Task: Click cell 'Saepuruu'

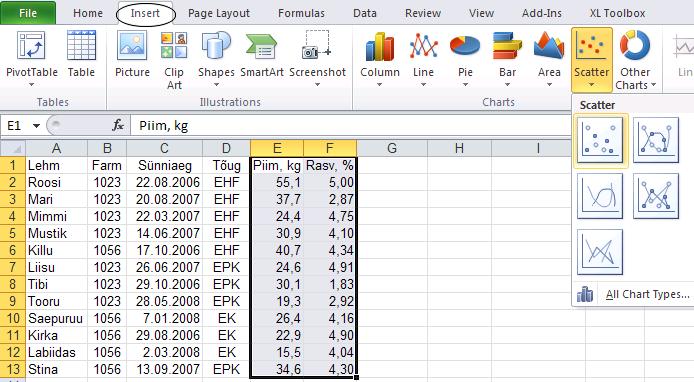Action: (x=57, y=318)
